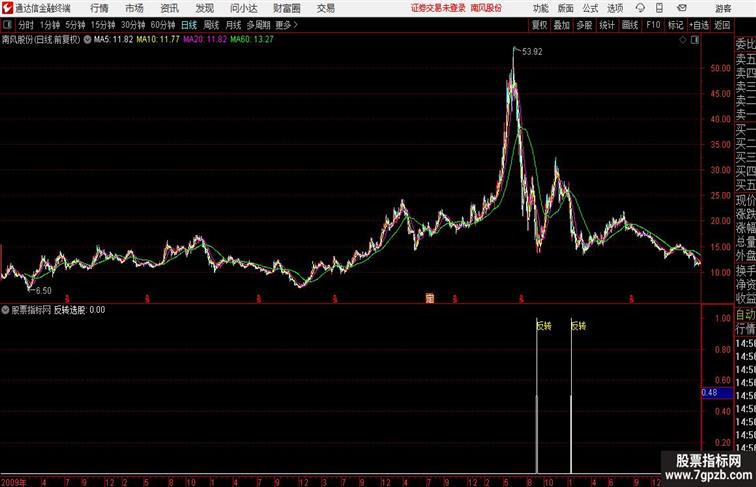Switch to 月线 monthly period
756x487 pixels.
(x=233, y=25)
